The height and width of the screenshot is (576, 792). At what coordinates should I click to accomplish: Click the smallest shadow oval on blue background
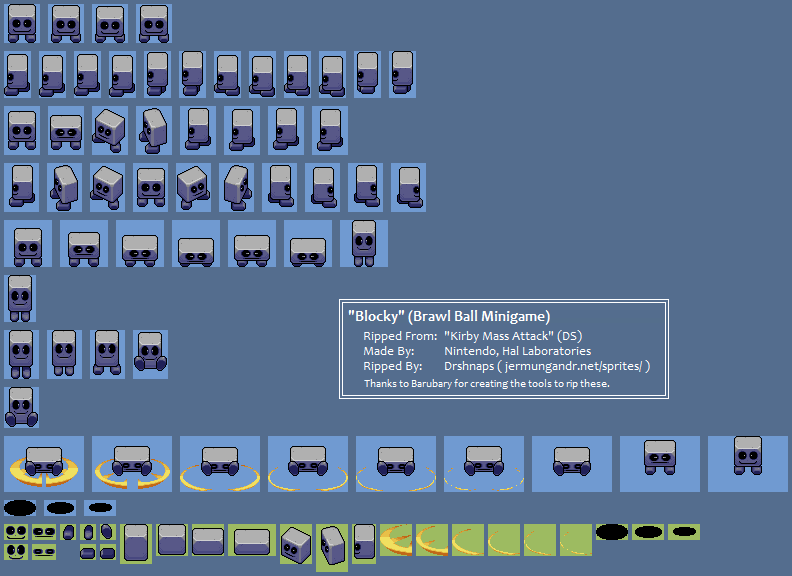tap(100, 507)
